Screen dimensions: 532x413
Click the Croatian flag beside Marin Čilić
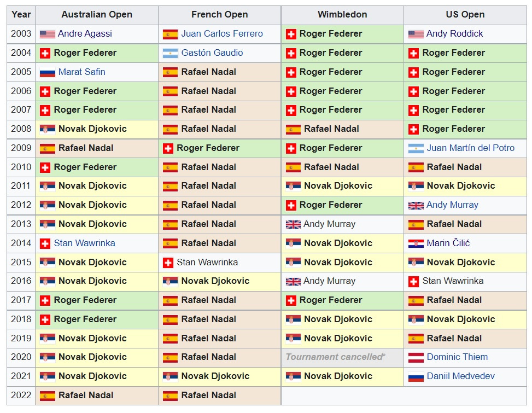416,243
